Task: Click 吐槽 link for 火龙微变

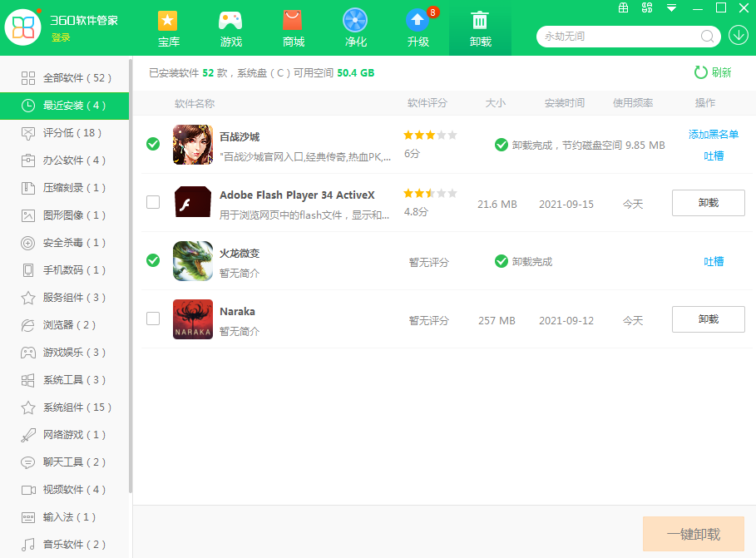Action: (714, 261)
